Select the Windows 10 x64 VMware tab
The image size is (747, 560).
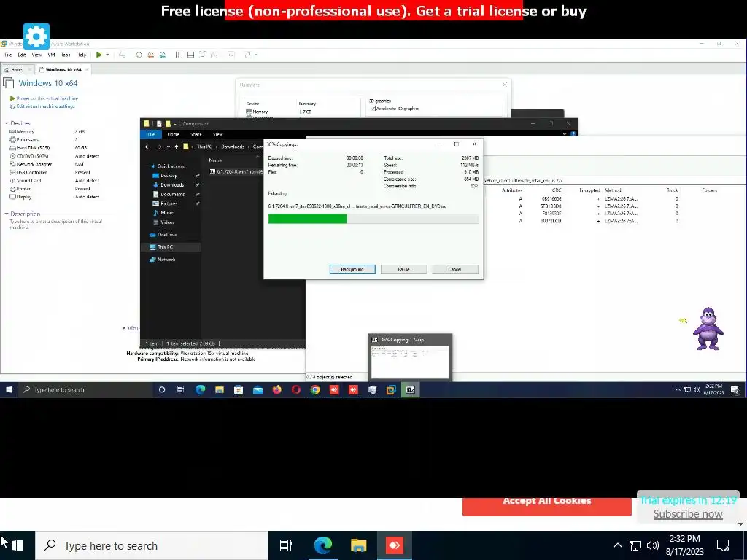tap(63, 69)
